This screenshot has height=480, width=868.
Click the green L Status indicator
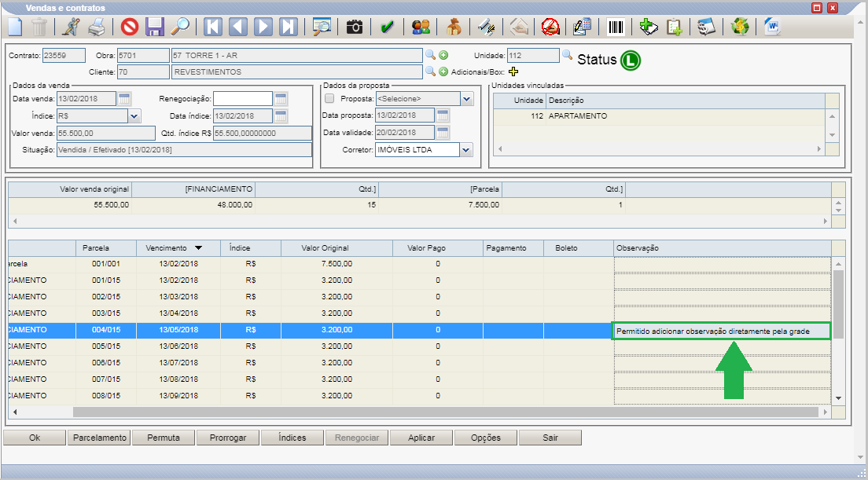[630, 60]
